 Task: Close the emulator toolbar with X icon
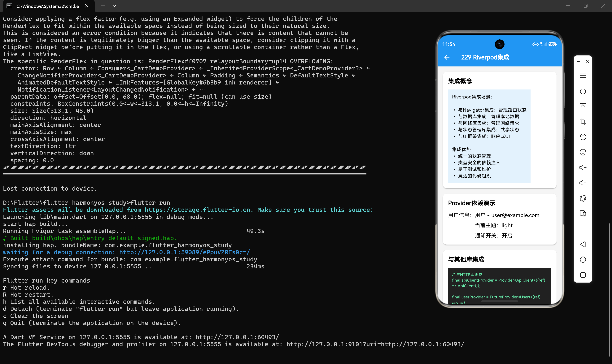587,61
